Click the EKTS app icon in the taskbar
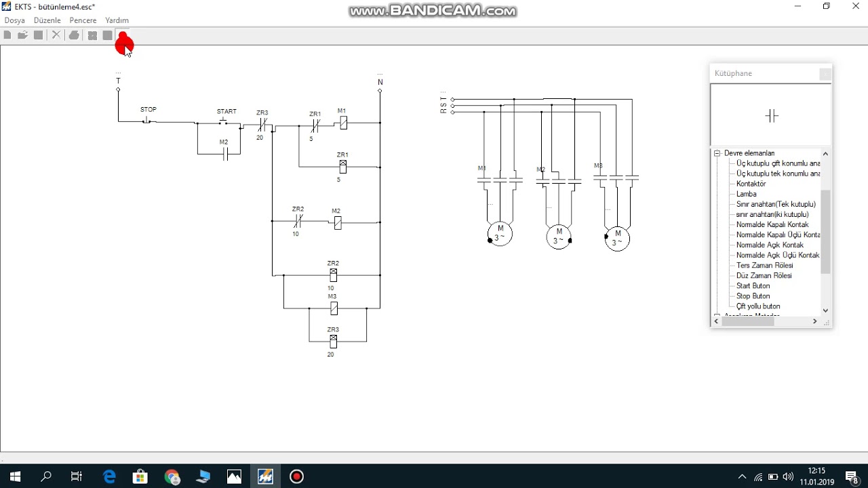Image resolution: width=868 pixels, height=488 pixels. pos(265,476)
